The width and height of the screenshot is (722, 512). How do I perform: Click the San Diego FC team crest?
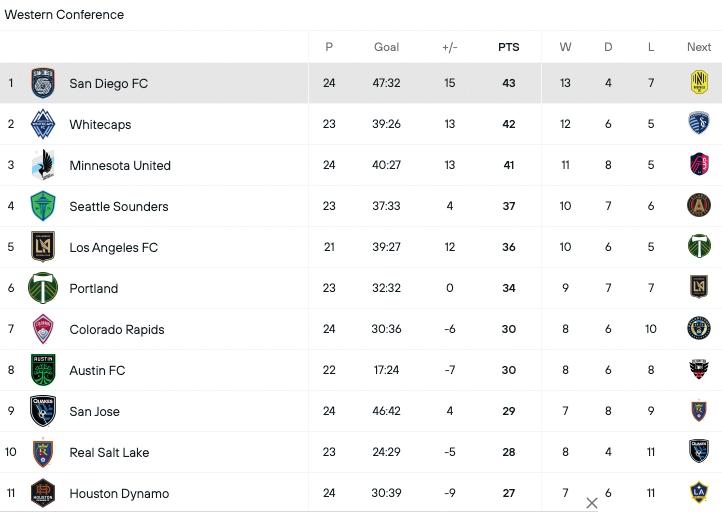[x=43, y=83]
